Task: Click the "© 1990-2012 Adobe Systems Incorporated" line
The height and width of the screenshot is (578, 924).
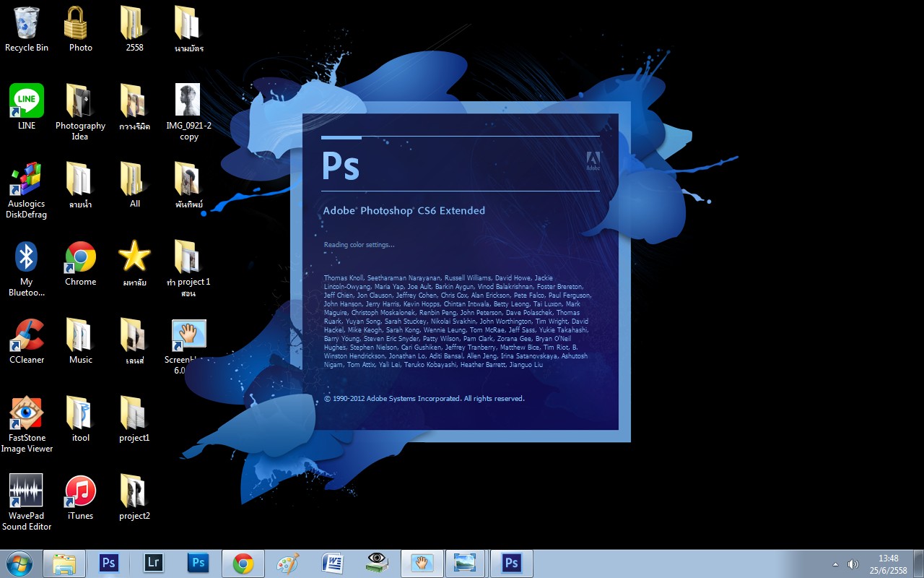Action: click(424, 399)
